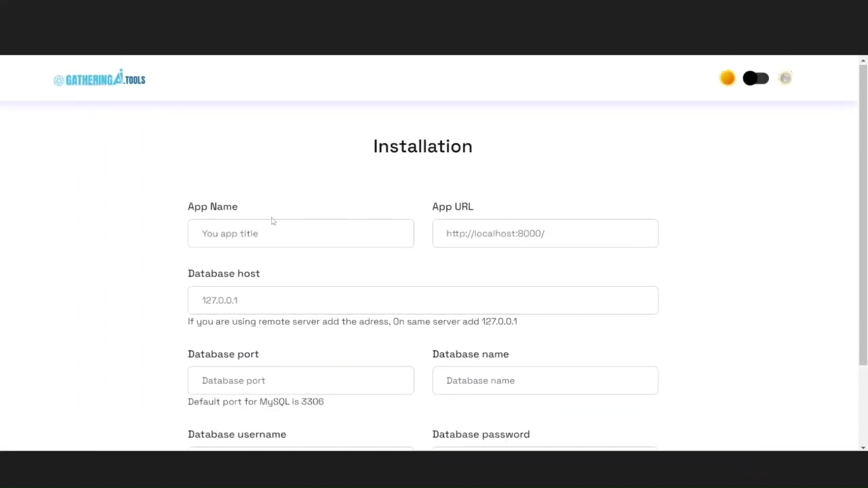Screen dimensions: 868x488
Task: Focus the App Name input field
Action: [x=300, y=233]
